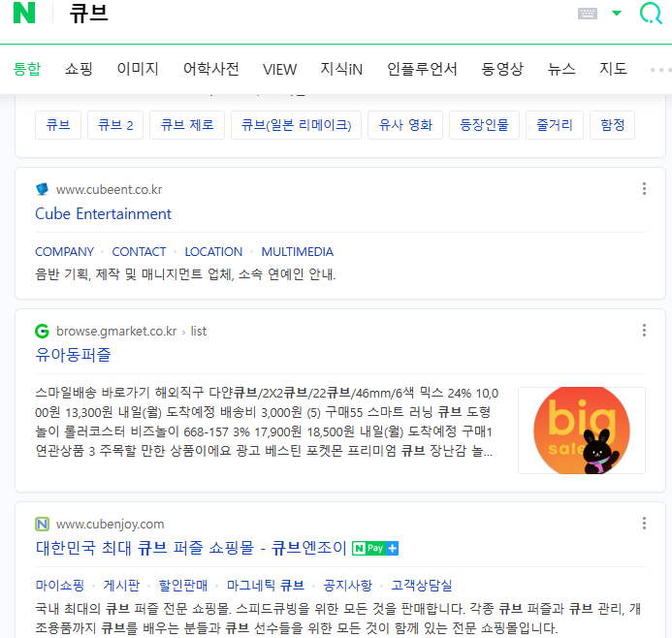
Task: Click the big sale thumbnail image
Action: click(x=582, y=431)
